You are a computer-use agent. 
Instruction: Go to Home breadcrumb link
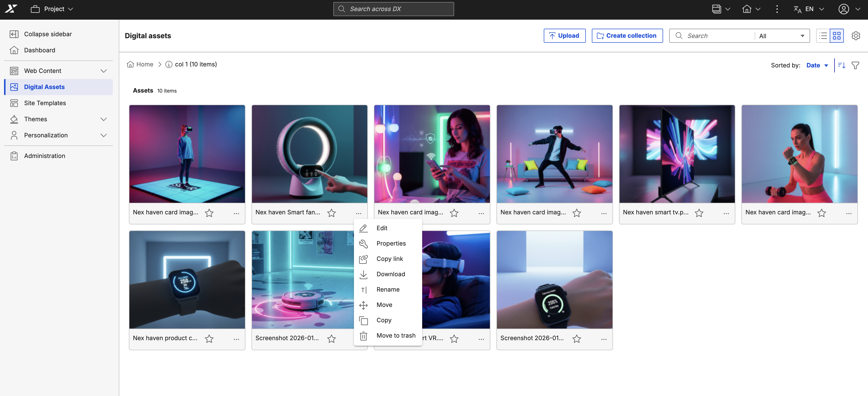(x=140, y=64)
